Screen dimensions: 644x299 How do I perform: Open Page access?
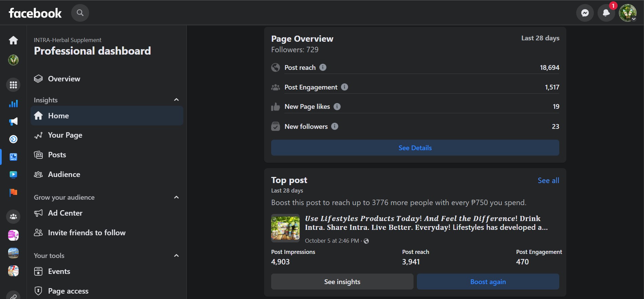107,291
